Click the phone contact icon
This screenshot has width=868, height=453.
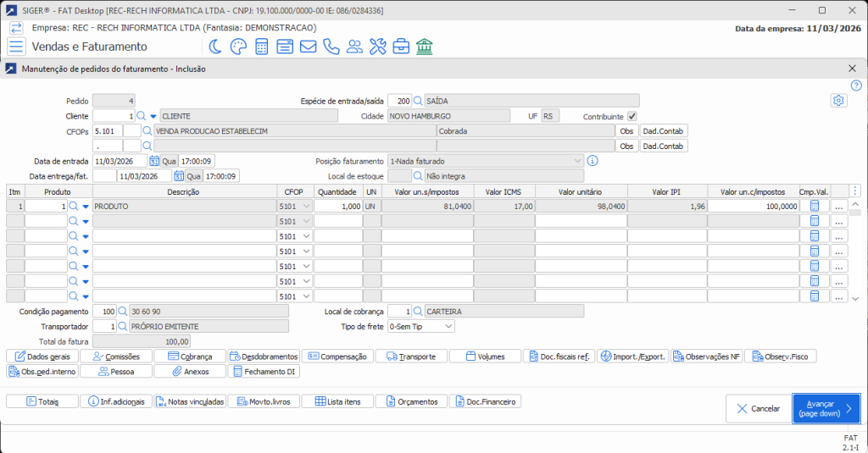click(331, 47)
